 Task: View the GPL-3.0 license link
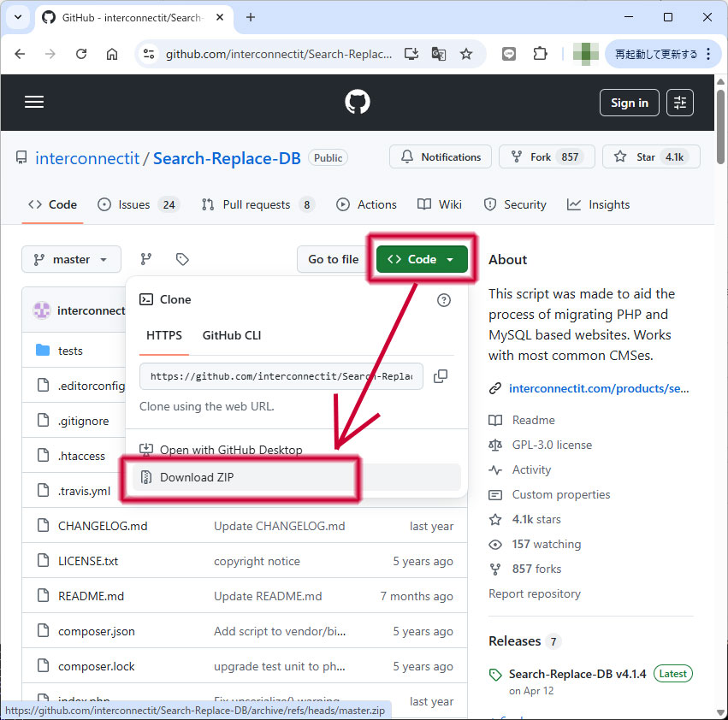click(552, 445)
